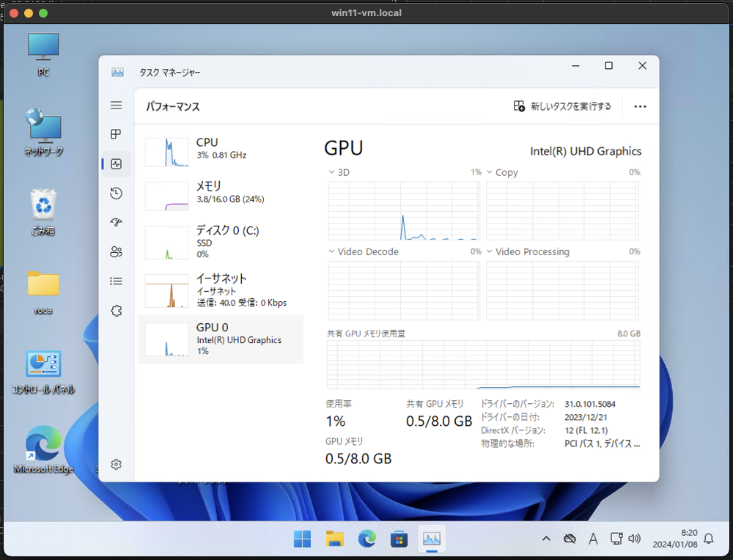Screen dimensions: 733x560
Task: Open the hamburger navigation menu
Action: coord(116,105)
